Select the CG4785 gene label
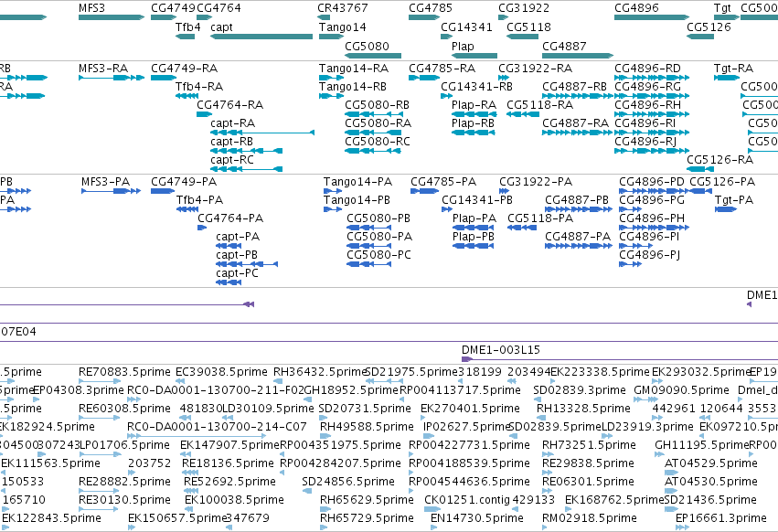Viewport: 778px width, 532px height. coord(431,8)
